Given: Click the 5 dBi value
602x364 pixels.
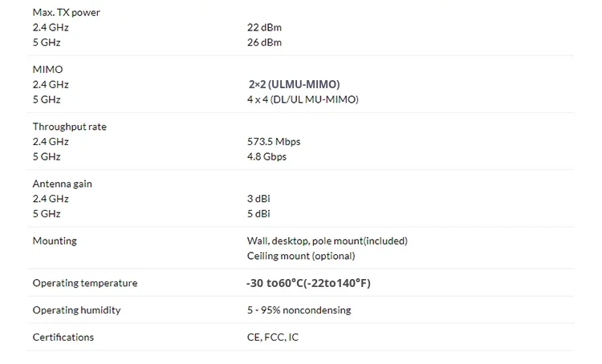Looking at the screenshot, I should 258,214.
